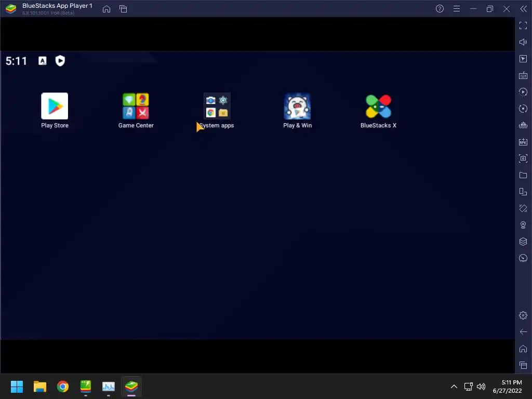This screenshot has width=532, height=399.
Task: Open File Explorer from the taskbar
Action: (x=39, y=387)
